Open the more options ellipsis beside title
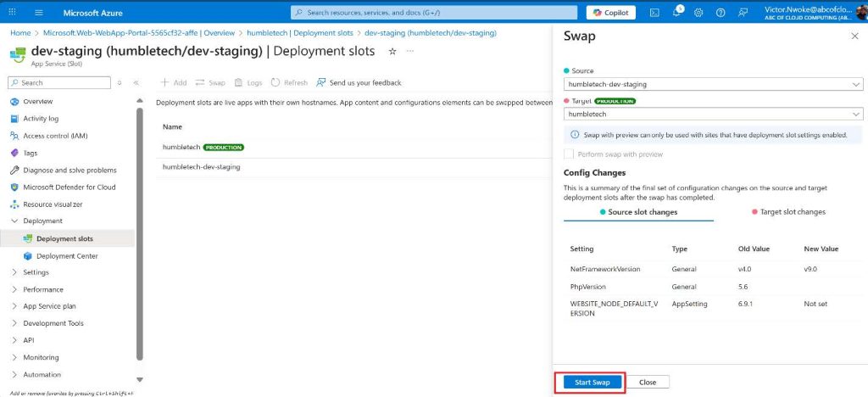The image size is (868, 397). tap(410, 51)
